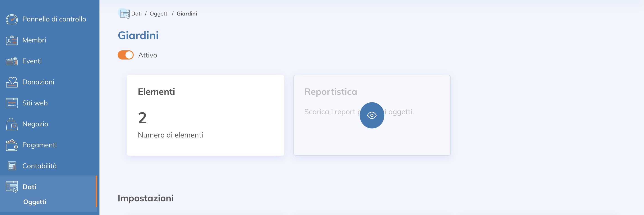Click the Pannello di controllo gauge icon

tap(12, 19)
